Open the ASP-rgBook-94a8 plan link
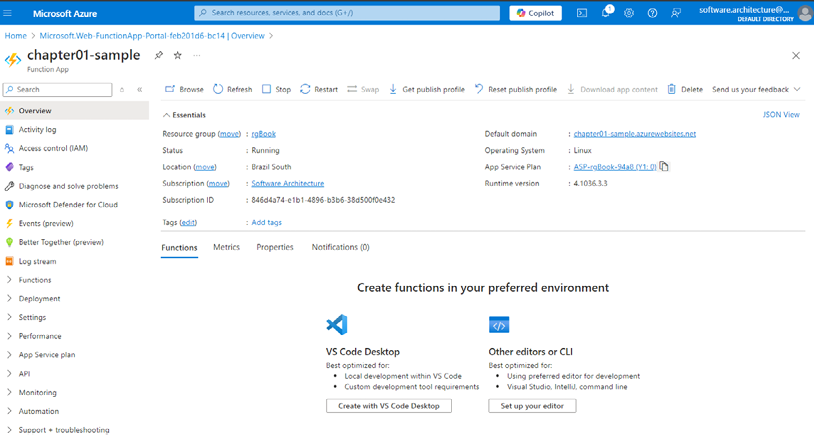The image size is (814, 442). [x=615, y=167]
